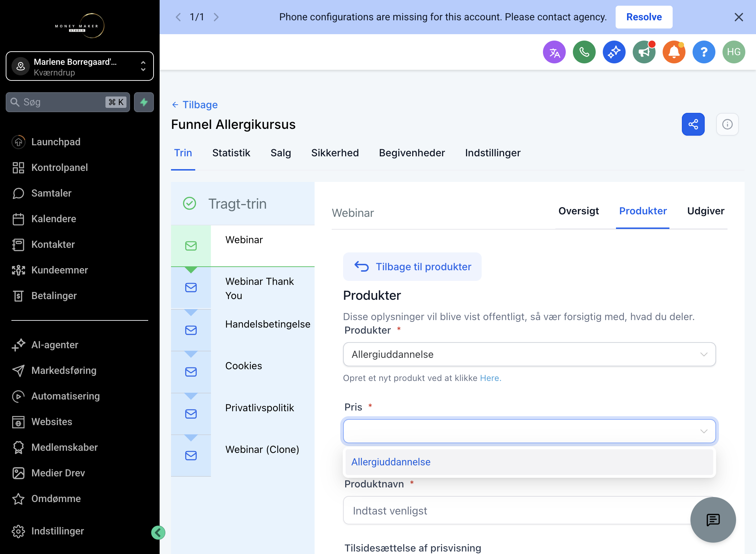Open the Produkter Allergiuddannelse dropdown

pos(529,354)
